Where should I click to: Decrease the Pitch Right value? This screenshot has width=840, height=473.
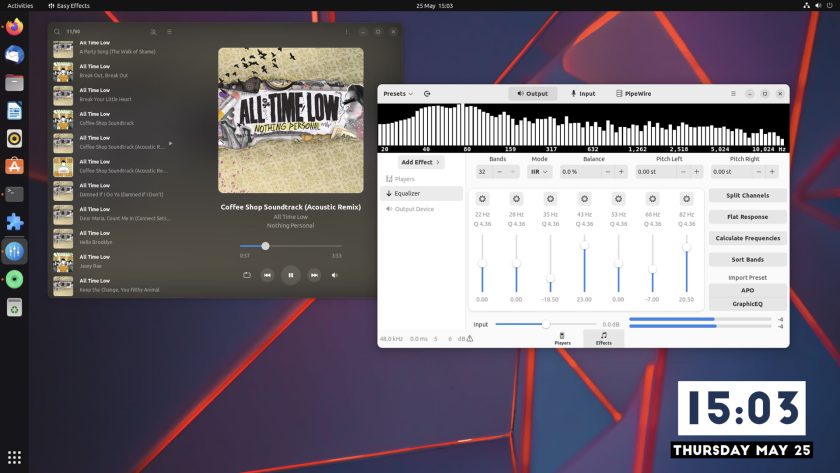[x=759, y=172]
